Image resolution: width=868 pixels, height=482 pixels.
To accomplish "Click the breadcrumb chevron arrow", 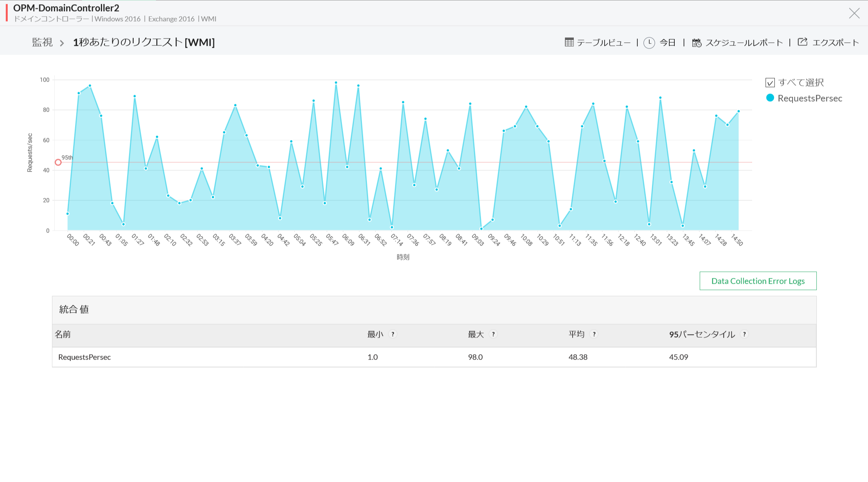I will pos(62,43).
